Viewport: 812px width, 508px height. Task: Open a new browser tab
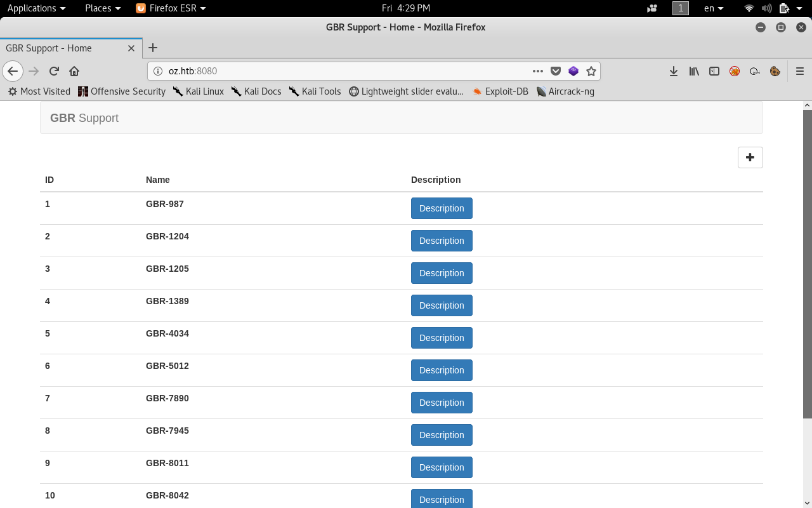click(153, 48)
